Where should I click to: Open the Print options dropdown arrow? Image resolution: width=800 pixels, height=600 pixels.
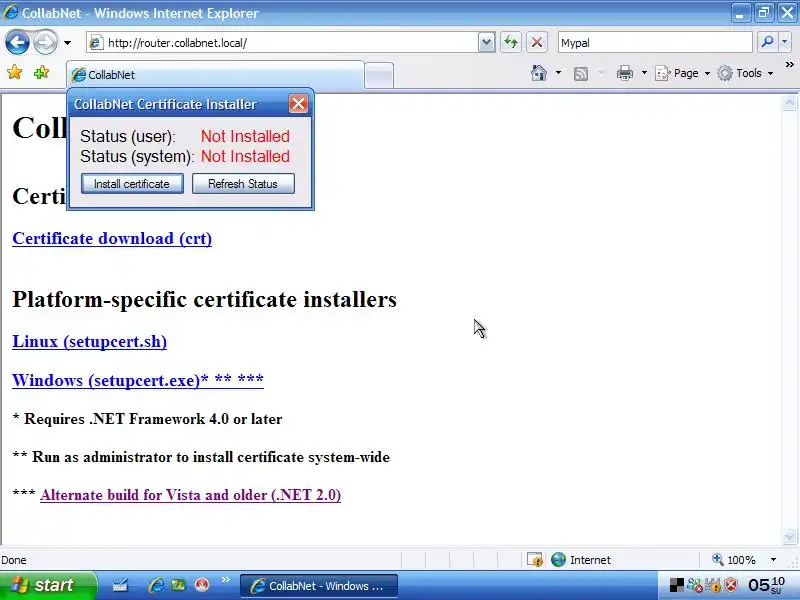pos(644,73)
